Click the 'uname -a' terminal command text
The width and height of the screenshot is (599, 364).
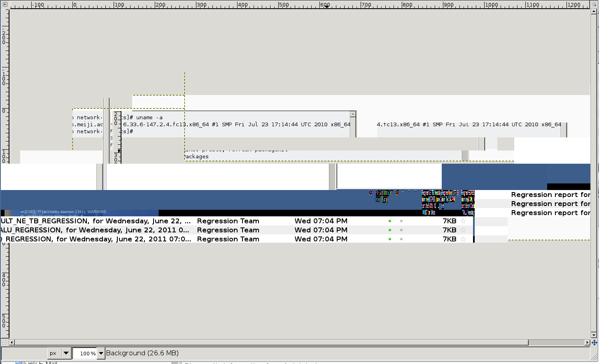(x=149, y=118)
